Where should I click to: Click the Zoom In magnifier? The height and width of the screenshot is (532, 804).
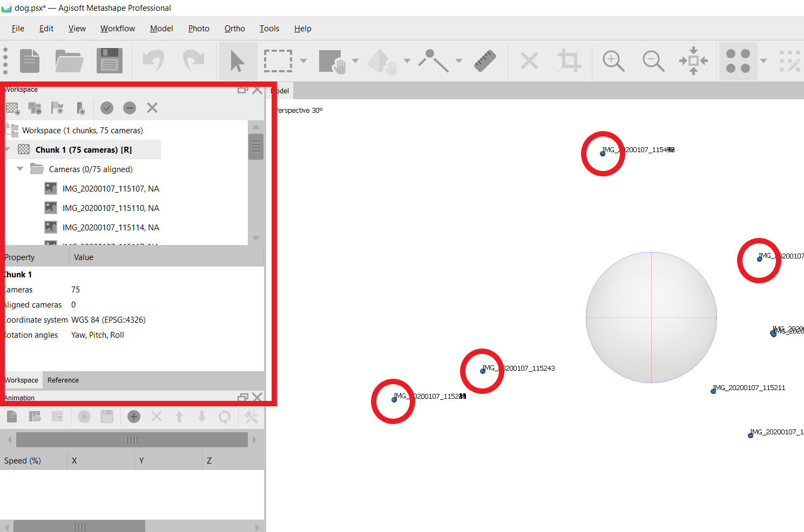pos(613,61)
